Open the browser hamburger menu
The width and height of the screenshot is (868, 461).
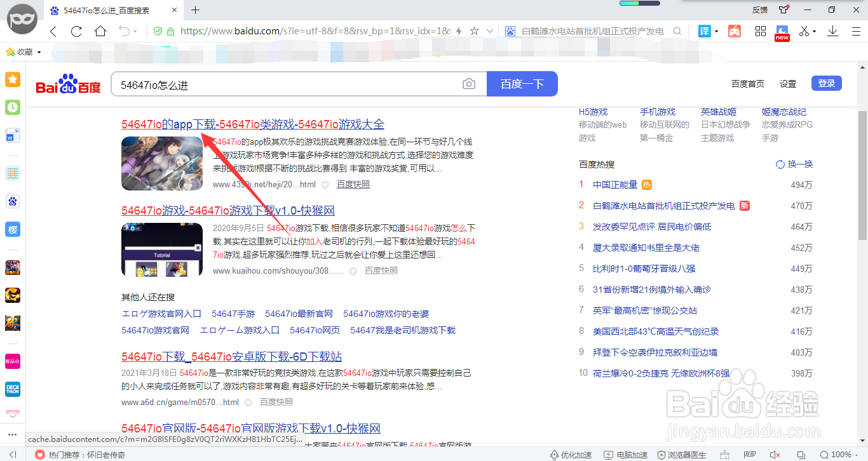pos(855,31)
